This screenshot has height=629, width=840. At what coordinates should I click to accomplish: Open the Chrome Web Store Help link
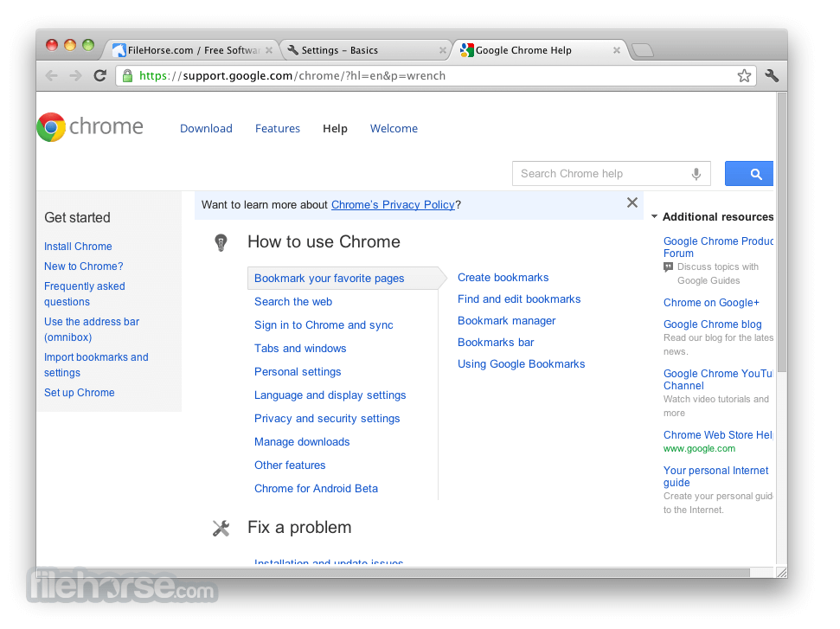pos(718,435)
